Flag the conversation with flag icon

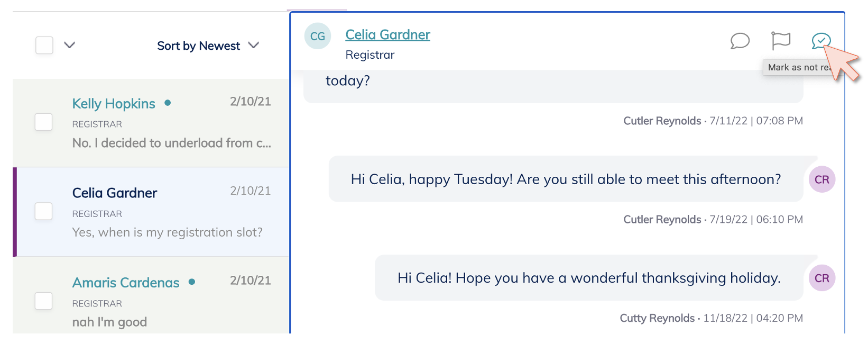click(780, 41)
